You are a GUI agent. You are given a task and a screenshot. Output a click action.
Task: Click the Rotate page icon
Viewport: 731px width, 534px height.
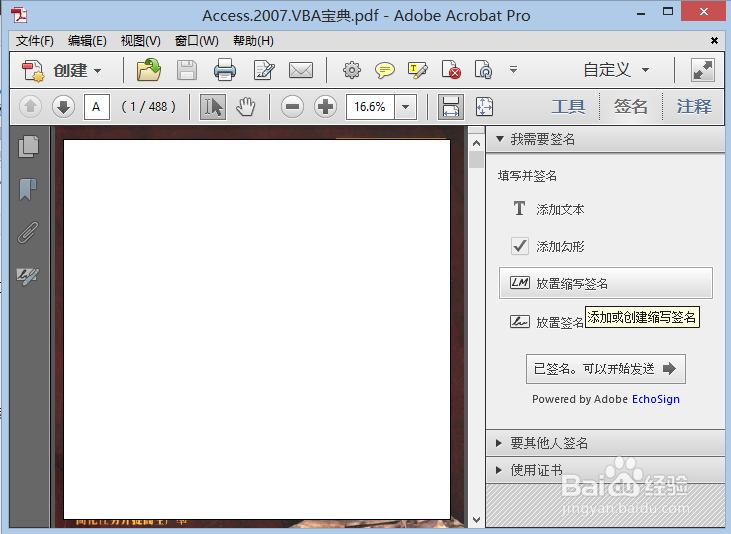click(483, 70)
